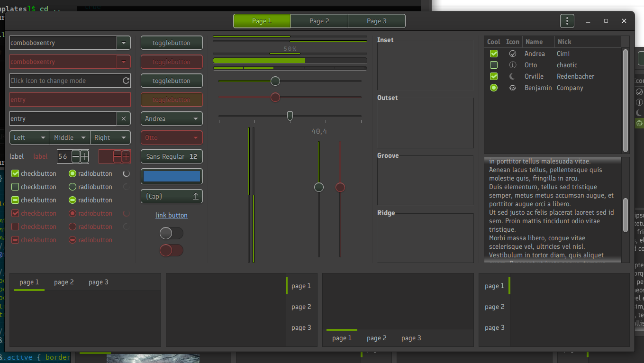Select the unselected green radiobutton
This screenshot has width=644, height=363.
click(x=73, y=187)
